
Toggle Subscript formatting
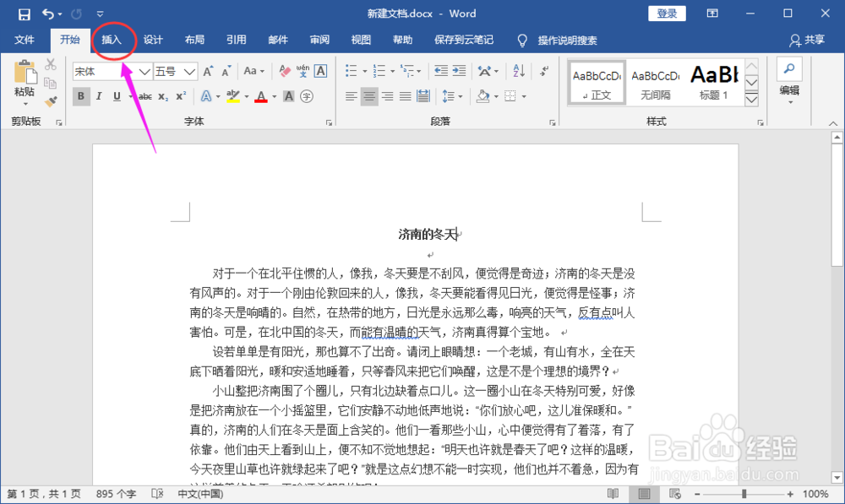point(163,97)
